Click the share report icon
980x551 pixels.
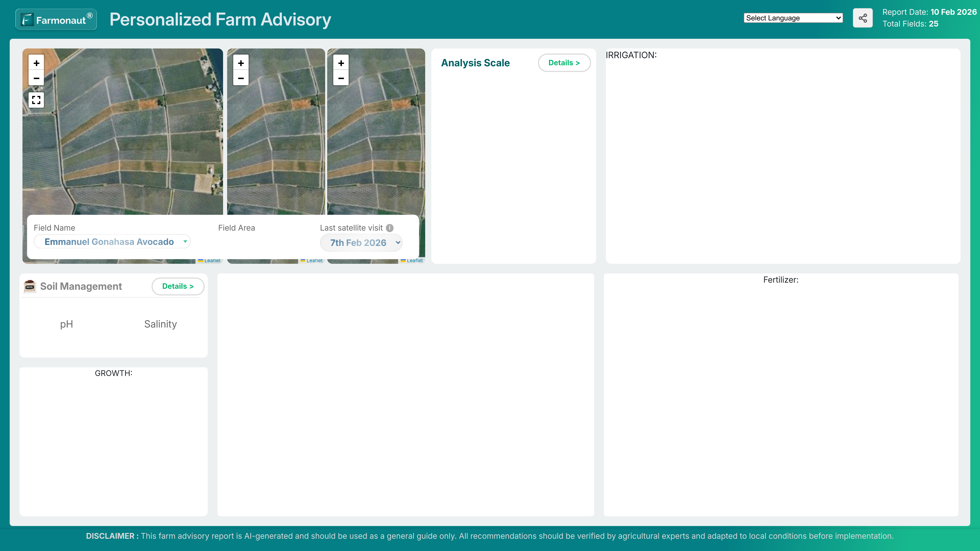click(862, 18)
